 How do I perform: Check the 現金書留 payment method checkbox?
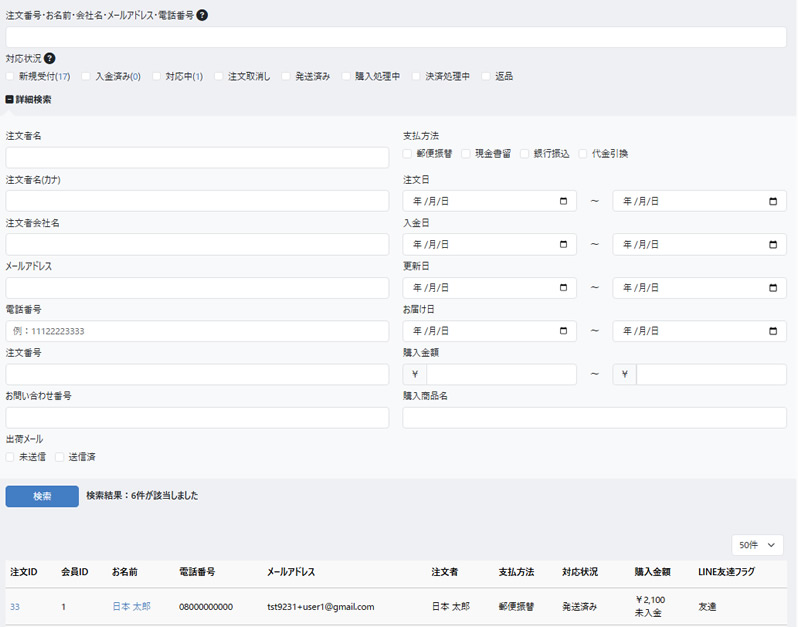[466, 154]
